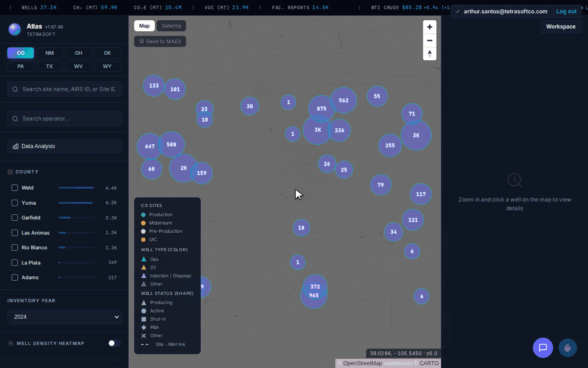Click the Midstream site color swatch
This screenshot has width=588, height=368.
click(143, 223)
